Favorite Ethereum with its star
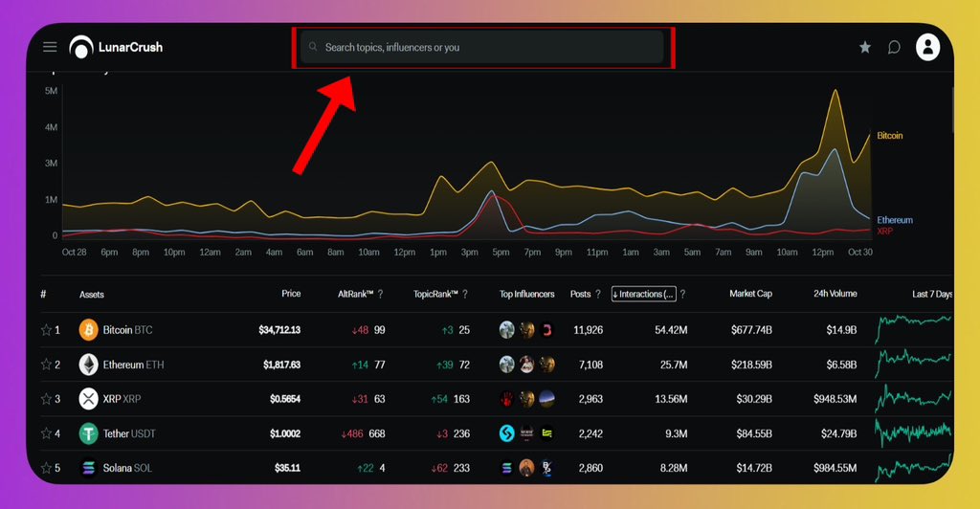 click(46, 365)
